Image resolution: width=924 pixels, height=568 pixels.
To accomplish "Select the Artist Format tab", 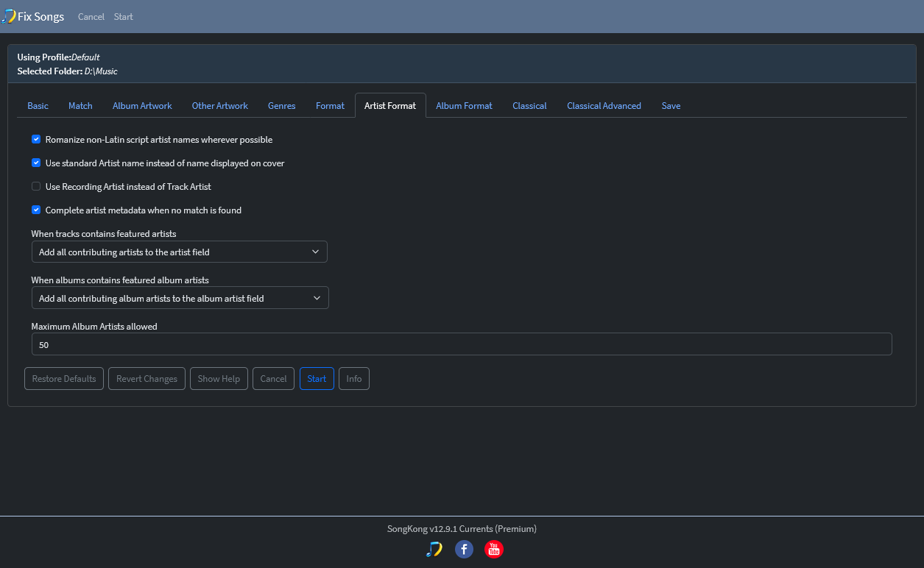I will [390, 105].
